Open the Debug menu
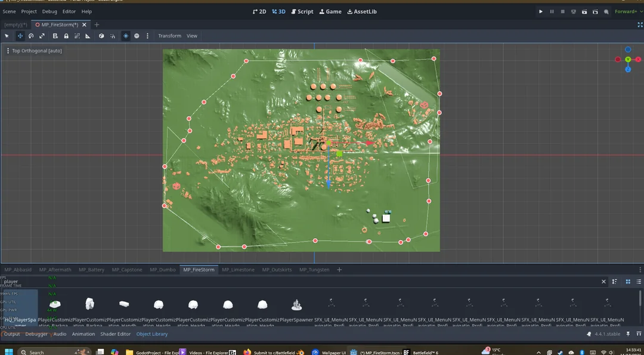644x355 pixels. pyautogui.click(x=49, y=11)
